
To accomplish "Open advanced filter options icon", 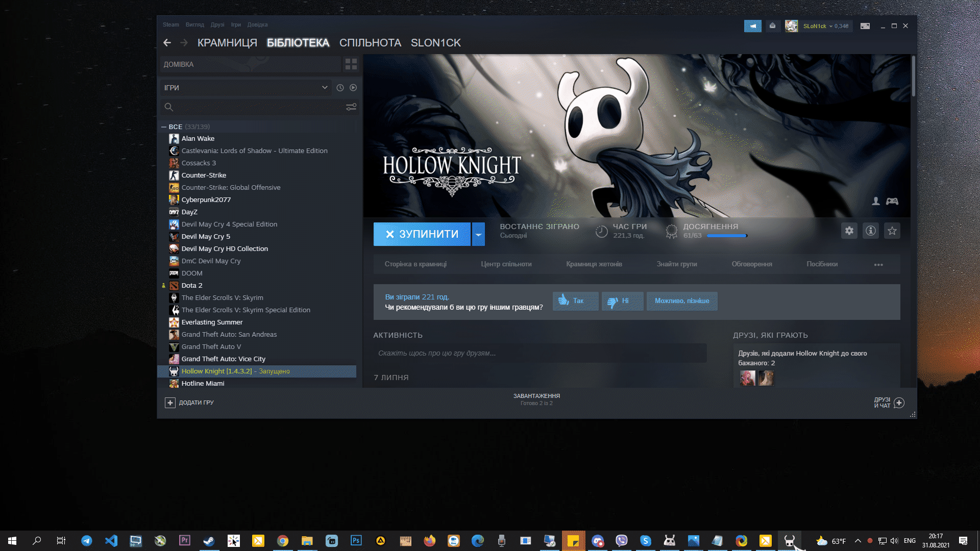I will [351, 107].
